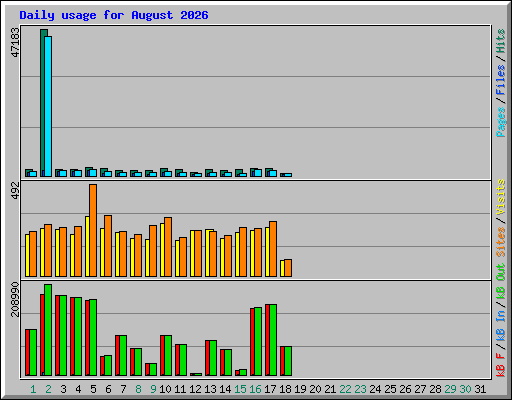
Task: Click the 492 visits axis value
Action: tap(15, 191)
